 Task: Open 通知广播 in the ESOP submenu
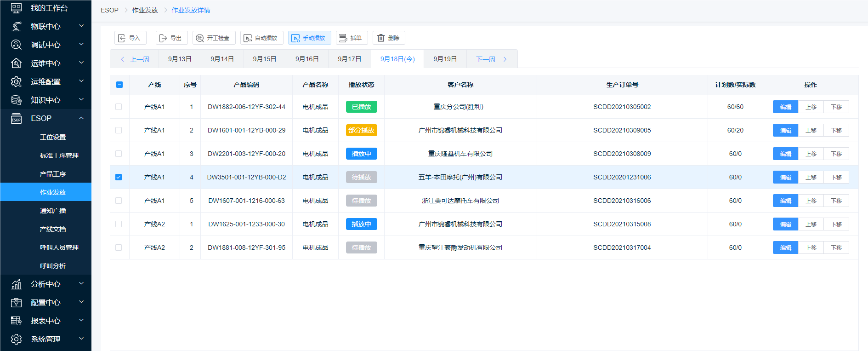(x=53, y=211)
